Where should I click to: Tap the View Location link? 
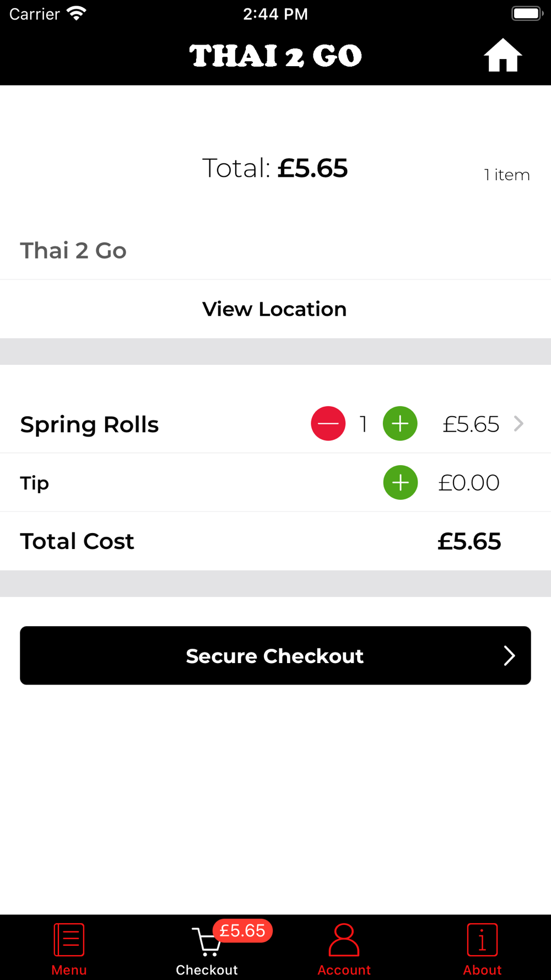[274, 309]
